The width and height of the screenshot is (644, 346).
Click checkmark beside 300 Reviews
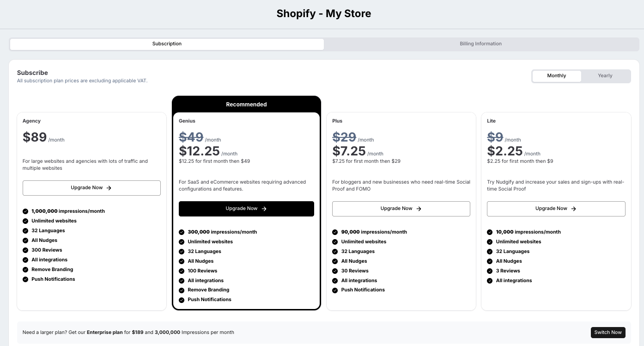(x=25, y=250)
